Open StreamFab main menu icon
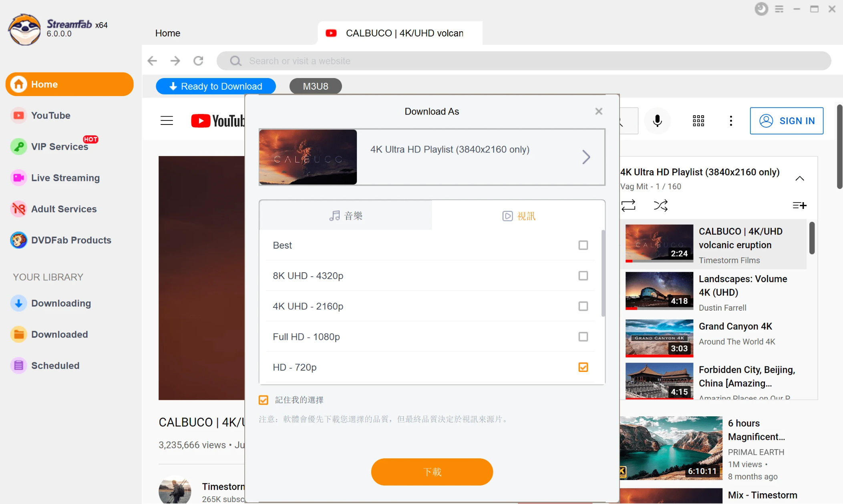This screenshot has height=504, width=843. [779, 9]
